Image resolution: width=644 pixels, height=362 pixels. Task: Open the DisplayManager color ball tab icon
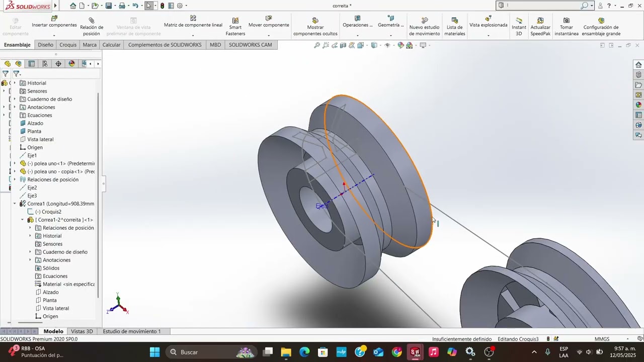click(x=71, y=64)
